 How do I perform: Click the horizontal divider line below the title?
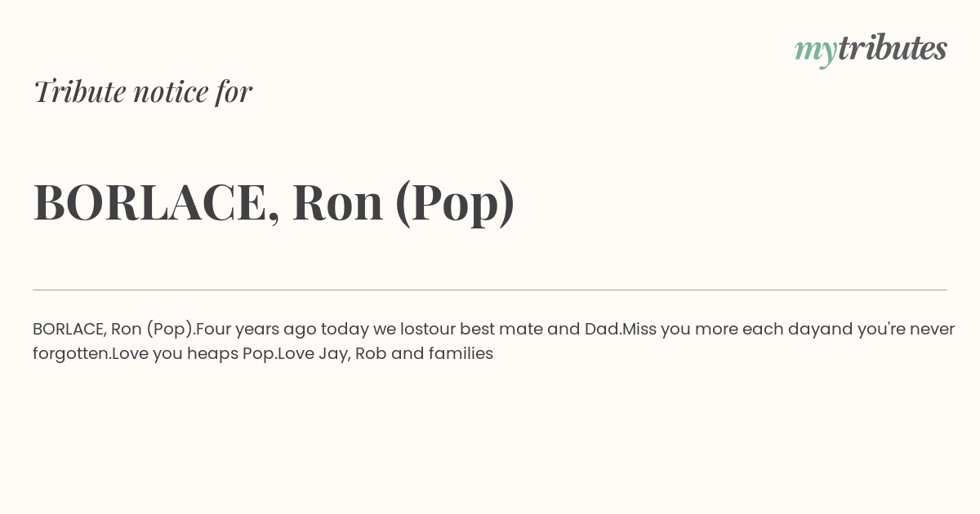(490, 290)
